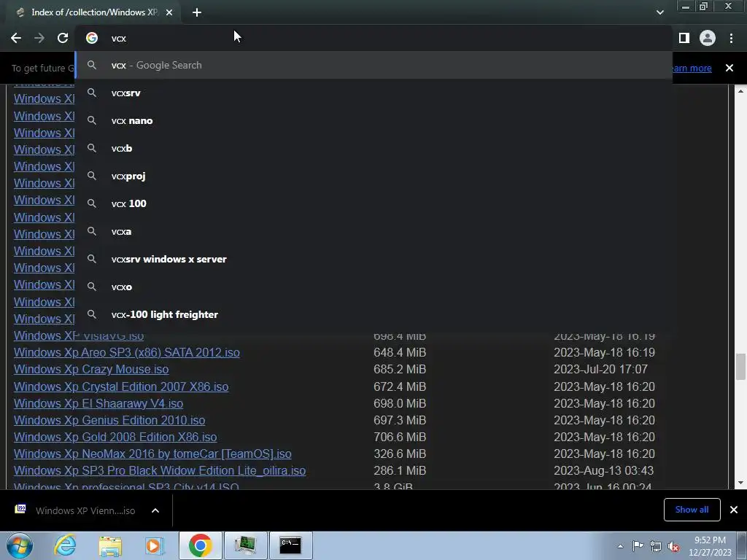The image size is (747, 560).
Task: Pick the 'vcxsrv windows x server' suggestion
Action: pos(373,259)
